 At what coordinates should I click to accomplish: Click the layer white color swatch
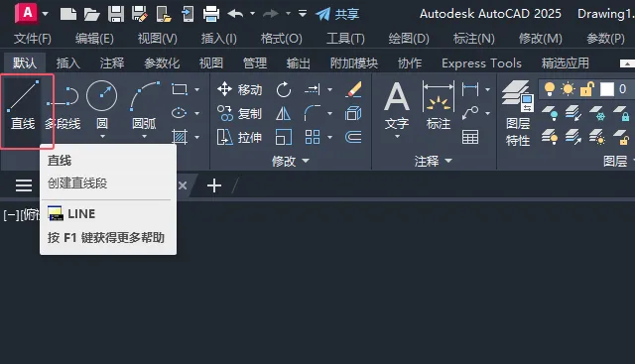606,89
